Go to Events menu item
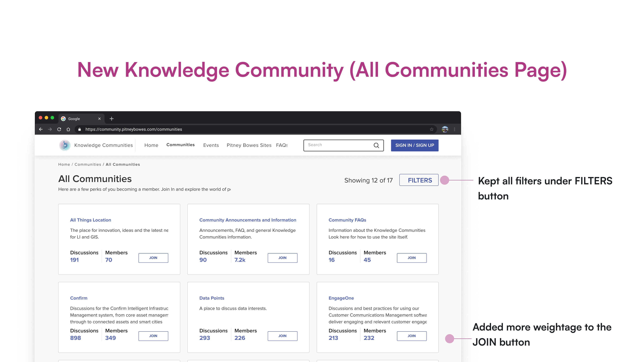This screenshot has width=644, height=362. [211, 145]
